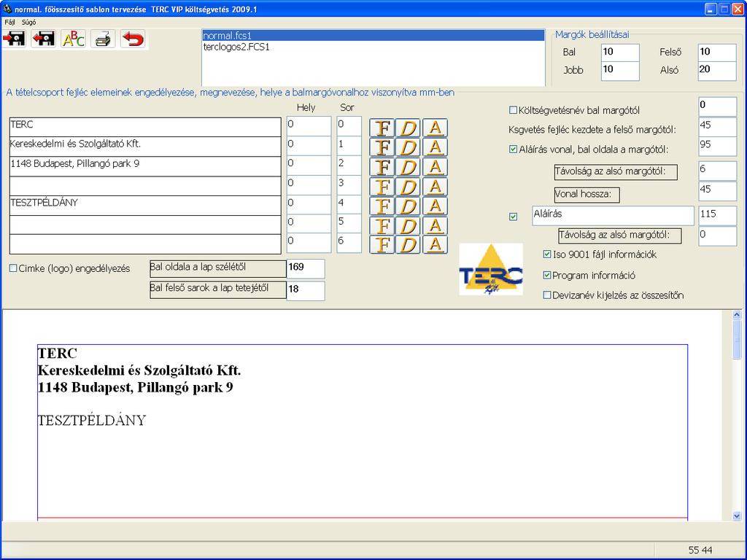Viewport: 747px width, 560px height.
Task: Click the Bal margin input field
Action: 620,52
